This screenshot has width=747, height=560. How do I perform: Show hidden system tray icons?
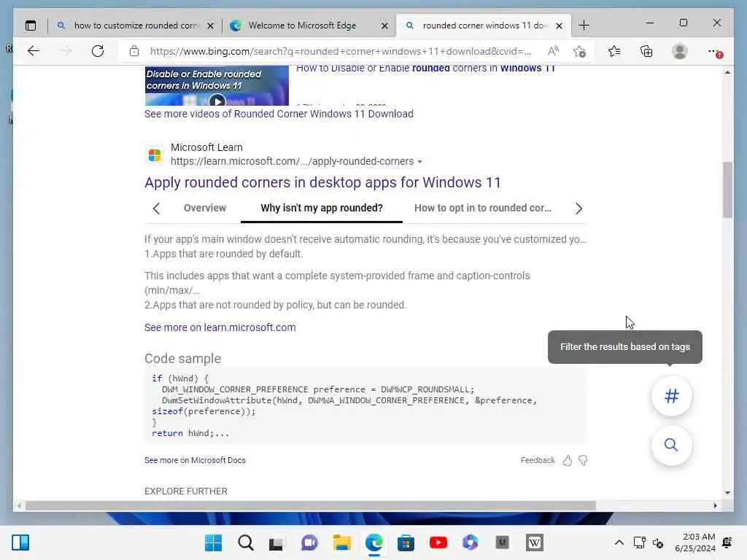pos(619,542)
